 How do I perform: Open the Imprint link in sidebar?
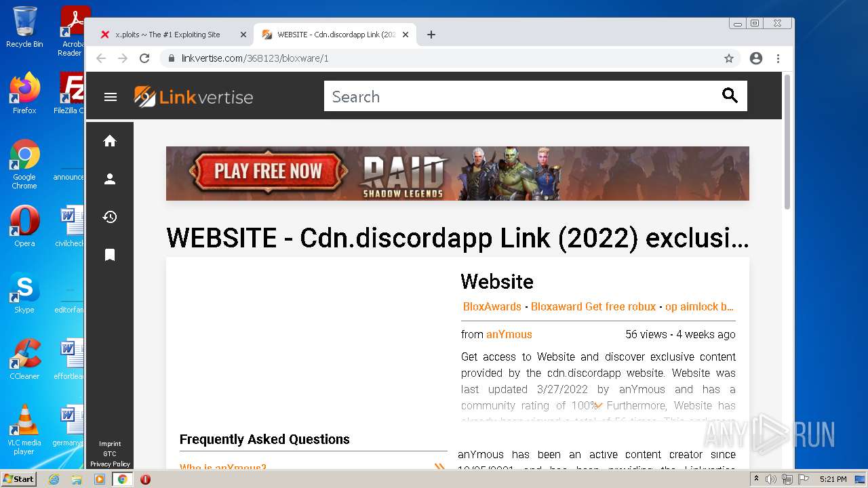point(110,444)
